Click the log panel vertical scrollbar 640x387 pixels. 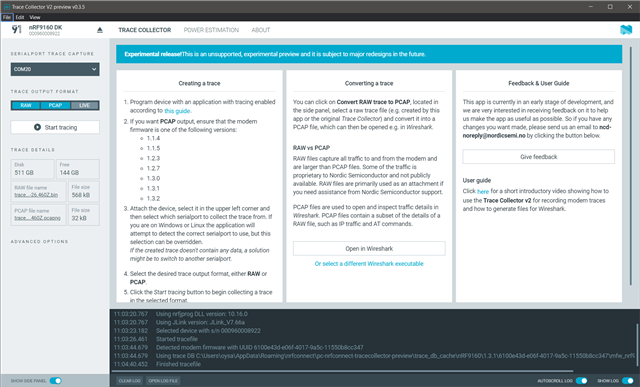pos(637,345)
